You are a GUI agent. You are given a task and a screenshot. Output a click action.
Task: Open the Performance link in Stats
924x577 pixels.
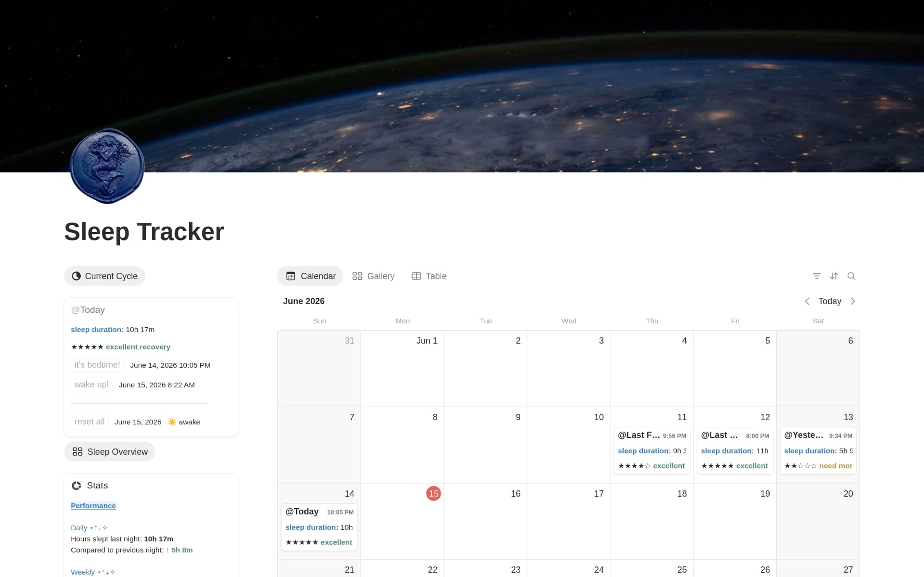click(x=93, y=506)
